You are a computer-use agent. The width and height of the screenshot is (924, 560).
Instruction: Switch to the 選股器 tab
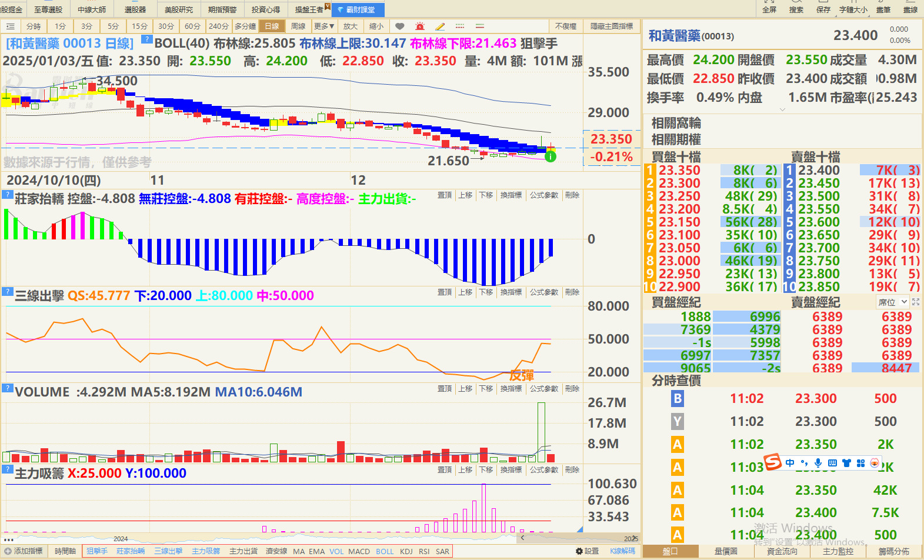135,9
